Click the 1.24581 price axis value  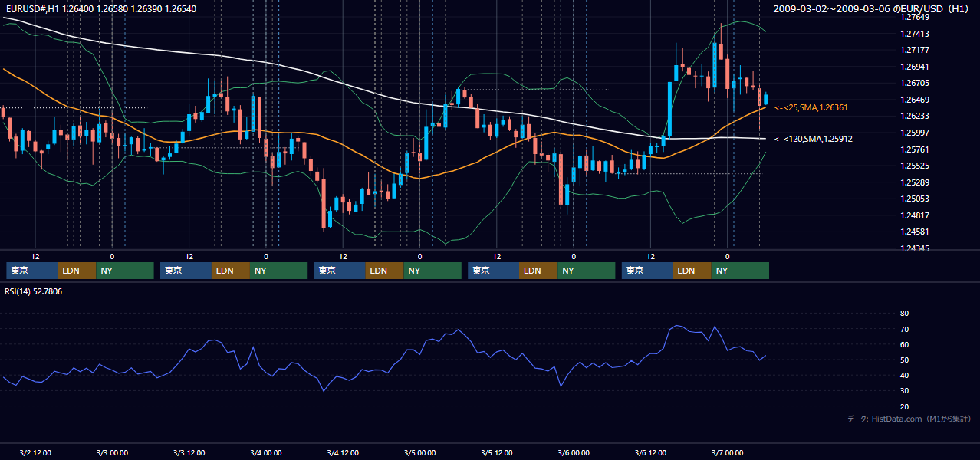[915, 232]
